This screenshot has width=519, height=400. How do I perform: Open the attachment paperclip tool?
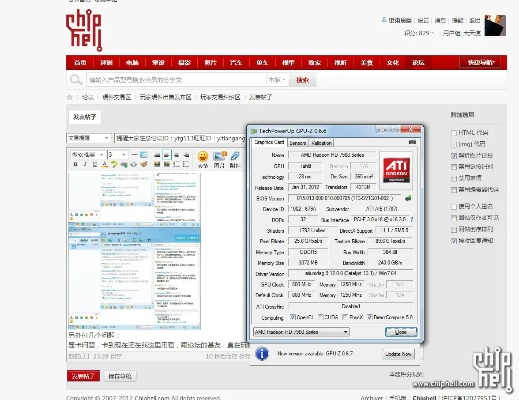(x=235, y=159)
